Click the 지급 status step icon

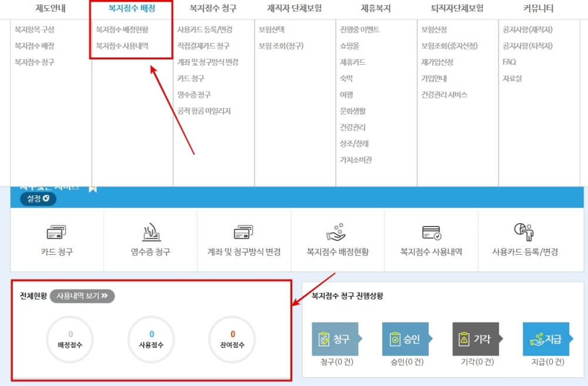(x=547, y=339)
